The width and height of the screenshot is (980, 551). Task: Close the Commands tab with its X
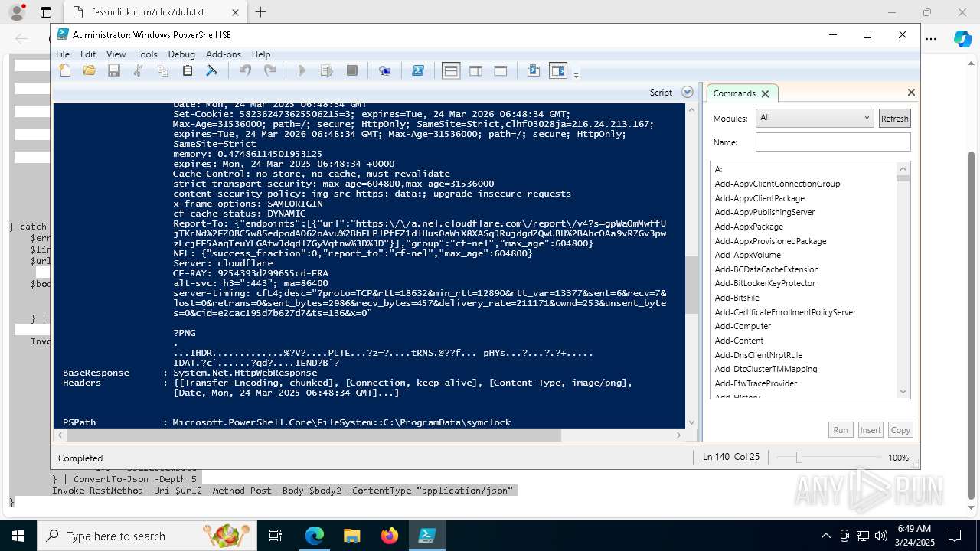[x=765, y=93]
